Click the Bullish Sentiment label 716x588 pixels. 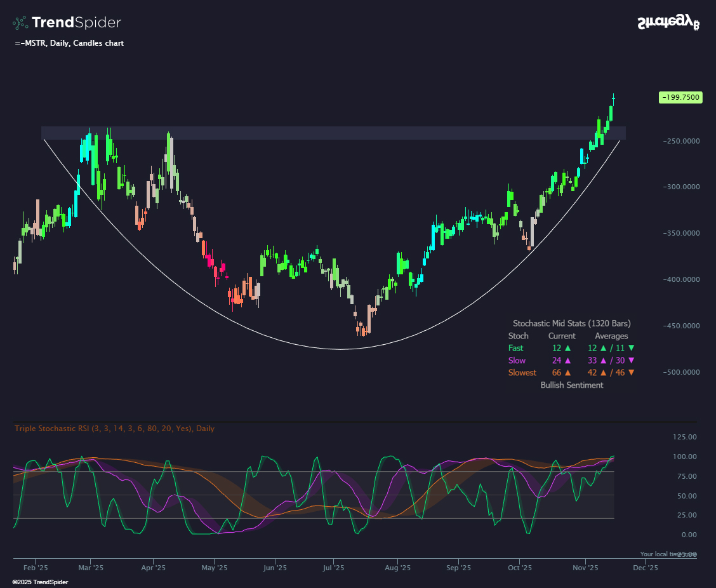571,385
